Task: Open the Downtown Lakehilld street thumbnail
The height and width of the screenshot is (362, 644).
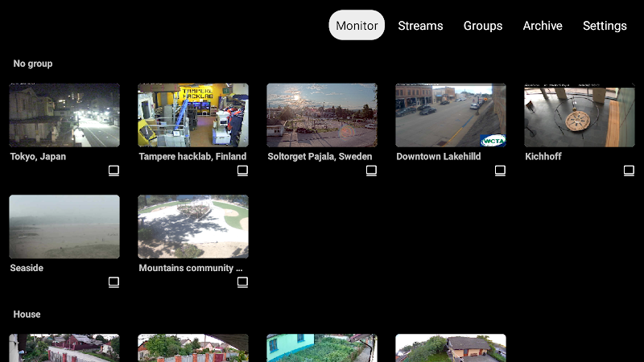Action: click(x=451, y=115)
